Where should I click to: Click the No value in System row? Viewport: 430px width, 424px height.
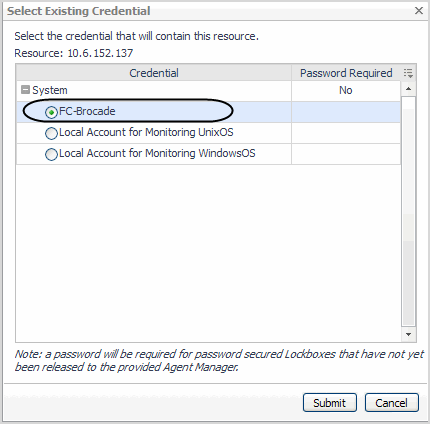[x=346, y=90]
